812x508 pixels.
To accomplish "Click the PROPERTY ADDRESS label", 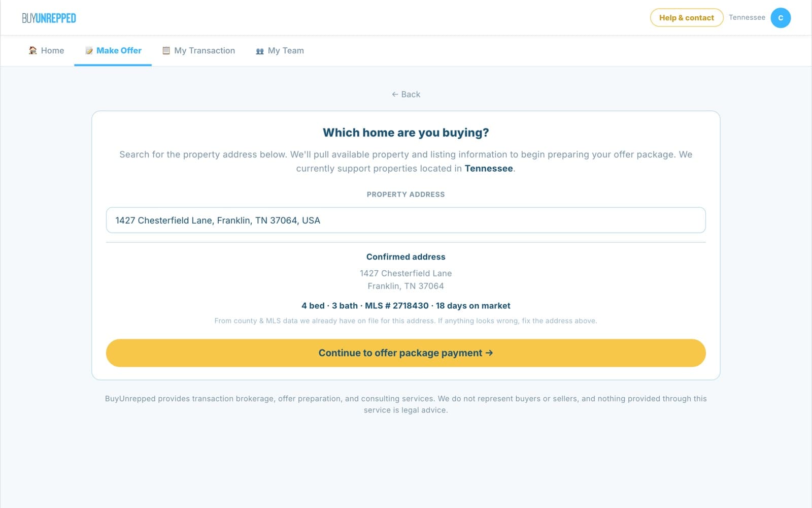I will pos(406,195).
